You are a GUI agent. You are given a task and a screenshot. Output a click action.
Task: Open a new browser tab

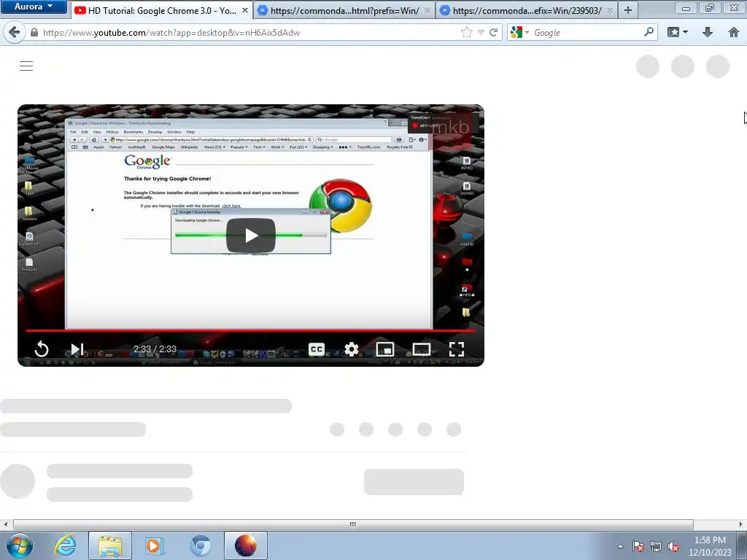[628, 10]
